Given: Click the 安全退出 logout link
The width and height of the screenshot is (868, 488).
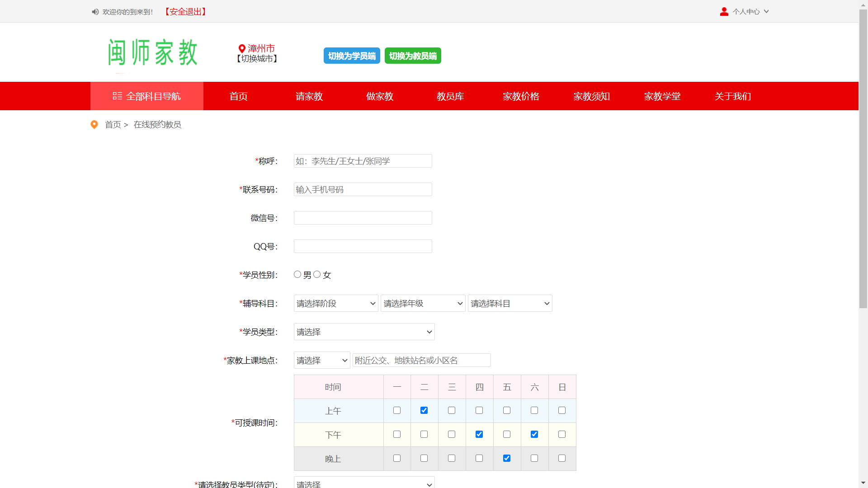Looking at the screenshot, I should (185, 12).
